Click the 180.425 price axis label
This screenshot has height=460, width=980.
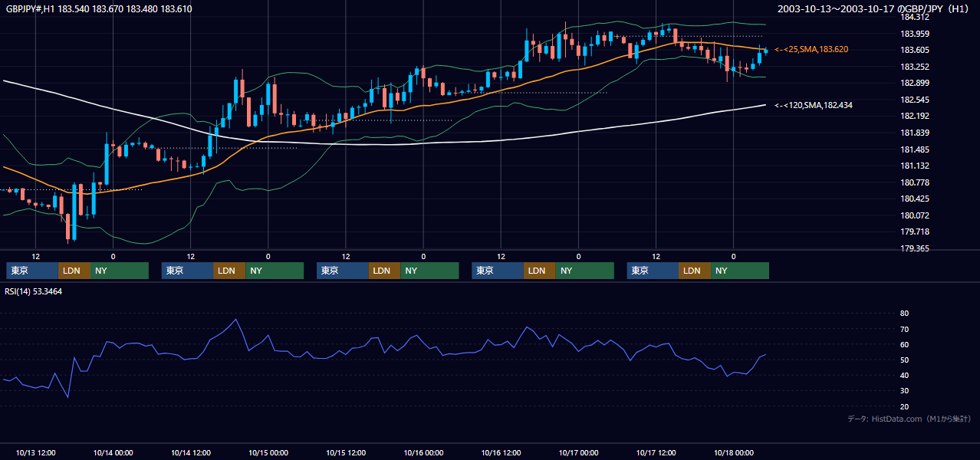pyautogui.click(x=915, y=199)
